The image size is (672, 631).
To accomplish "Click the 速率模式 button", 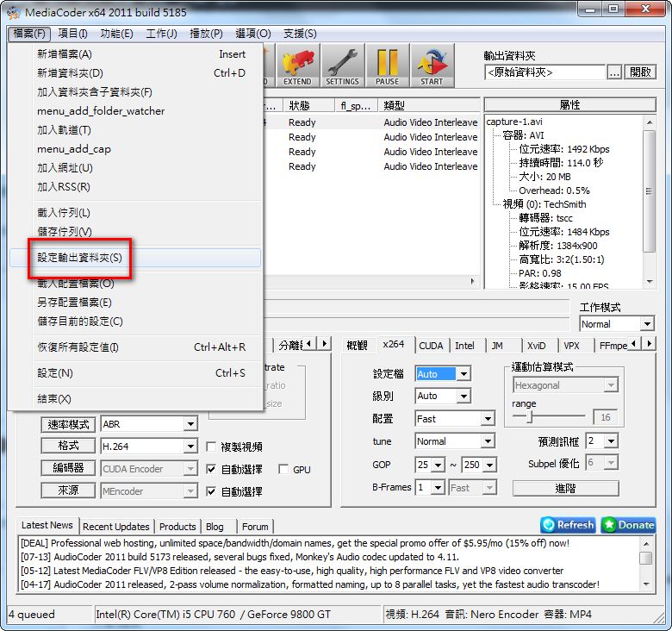I will [68, 424].
